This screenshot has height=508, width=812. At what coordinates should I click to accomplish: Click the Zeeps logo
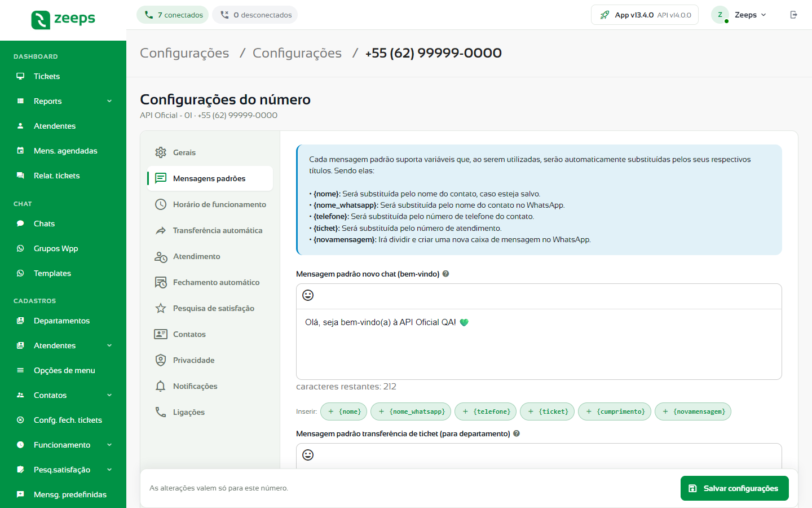coord(63,20)
